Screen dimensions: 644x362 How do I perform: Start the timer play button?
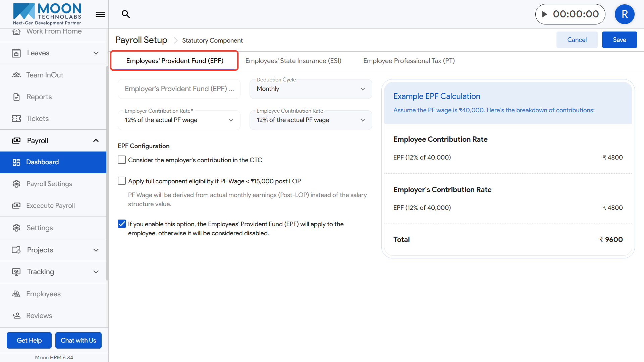pos(545,14)
